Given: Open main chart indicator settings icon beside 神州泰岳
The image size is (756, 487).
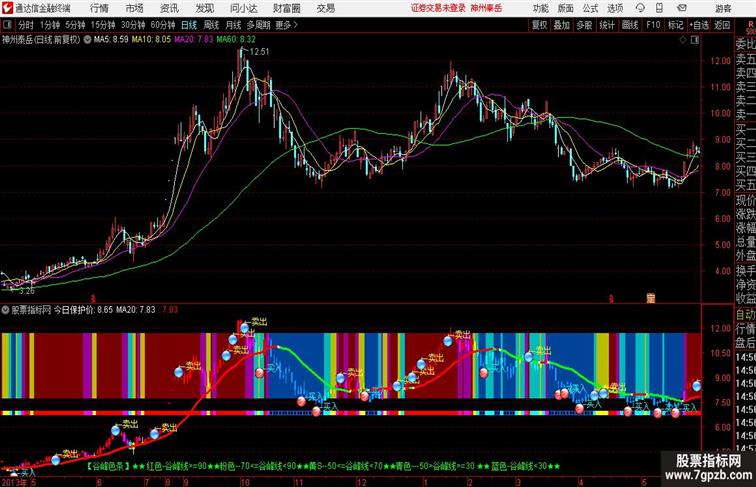Looking at the screenshot, I should 87,40.
